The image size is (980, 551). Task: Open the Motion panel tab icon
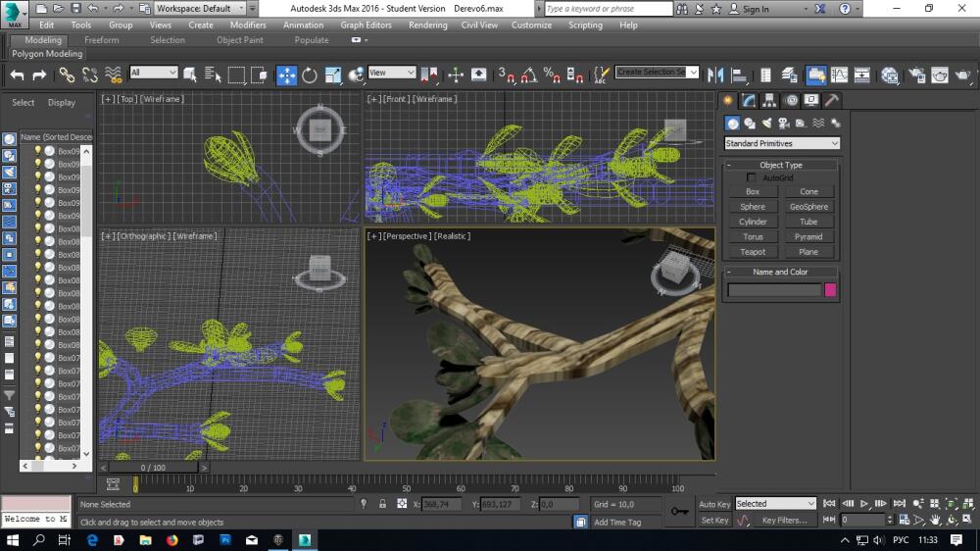(791, 100)
